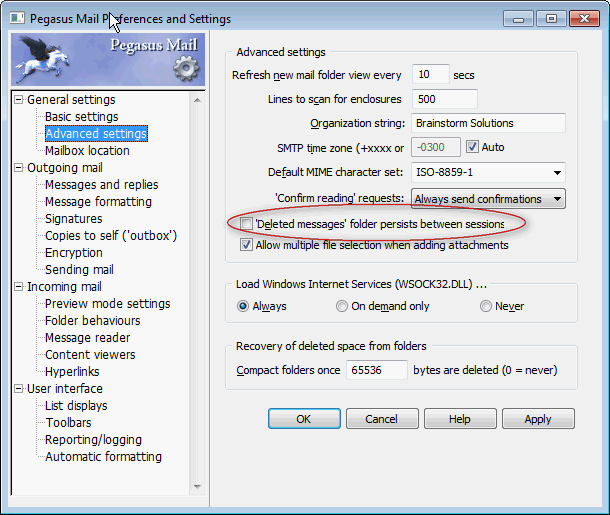The width and height of the screenshot is (610, 515).
Task: Enable 'Deleted messages' folder persists checkbox
Action: [x=247, y=225]
